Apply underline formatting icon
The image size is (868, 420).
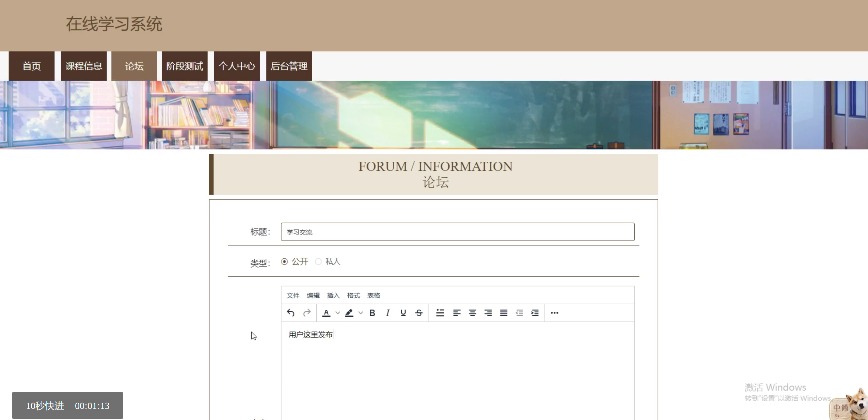click(403, 313)
